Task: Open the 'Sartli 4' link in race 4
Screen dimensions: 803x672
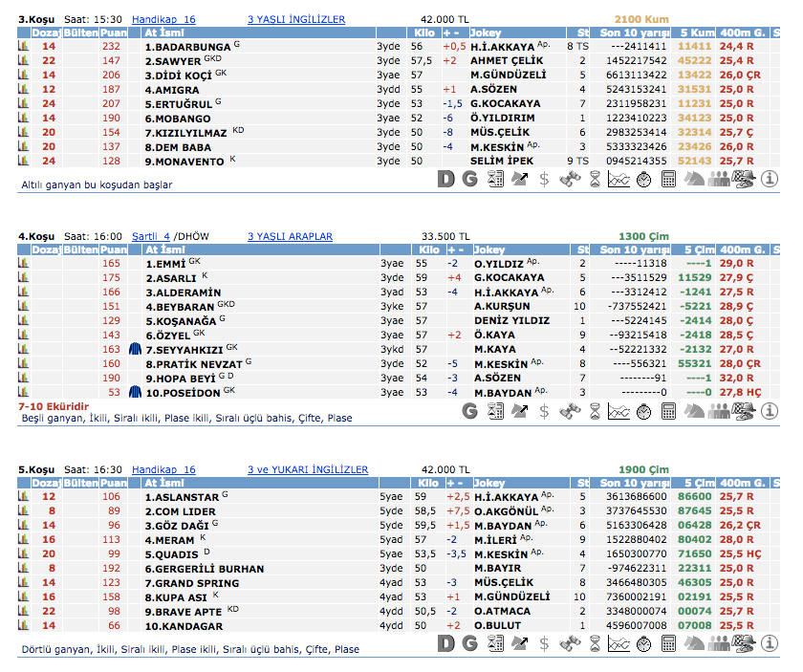Action: tap(151, 236)
